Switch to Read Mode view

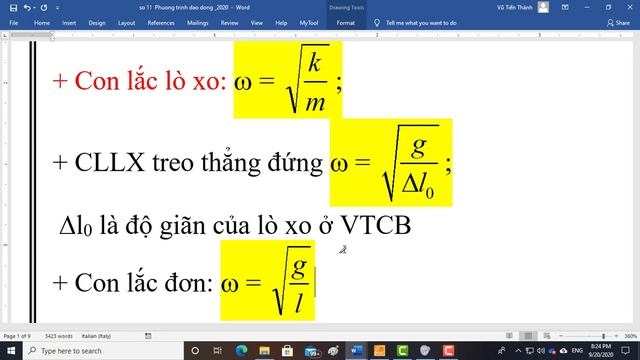[509, 336]
